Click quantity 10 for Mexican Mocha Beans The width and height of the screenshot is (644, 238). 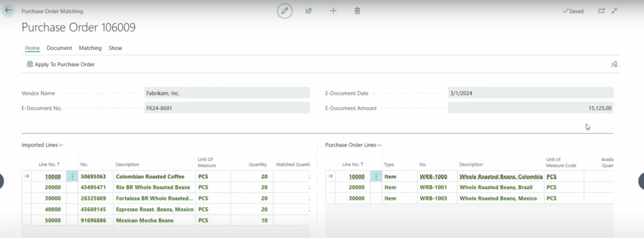pos(264,220)
